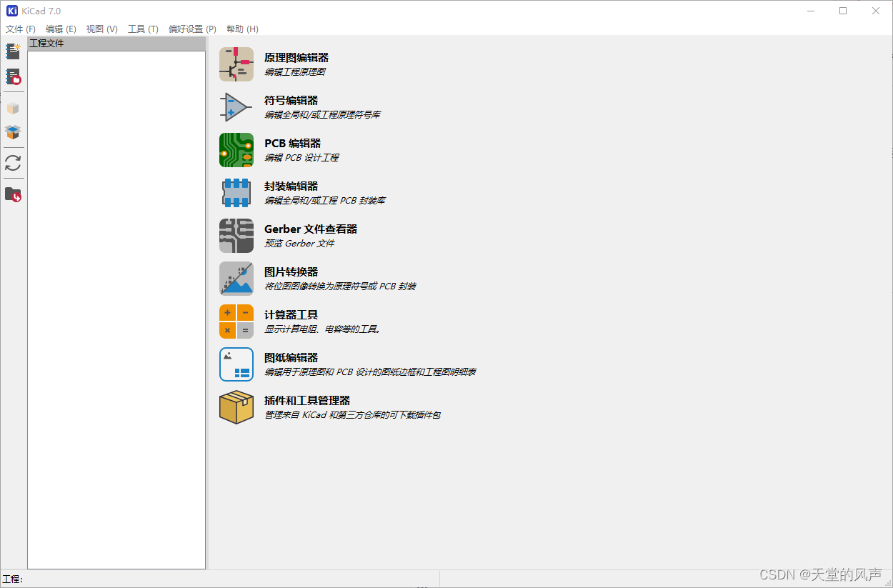
Task: Open the Footprint Editor chip icon
Action: point(236,193)
